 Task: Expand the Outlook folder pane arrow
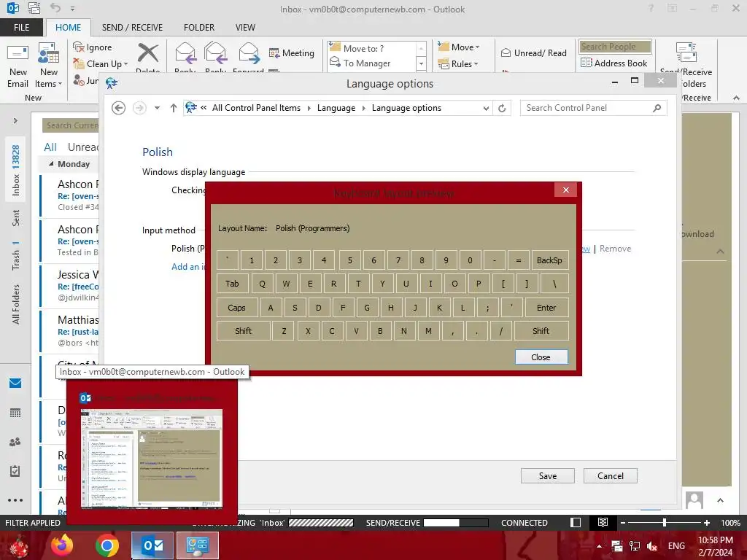(x=15, y=120)
